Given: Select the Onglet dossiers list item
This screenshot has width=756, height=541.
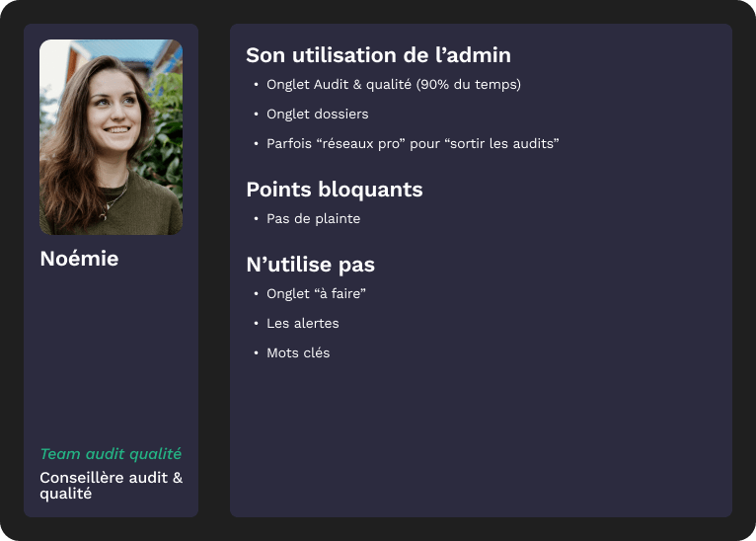Looking at the screenshot, I should [317, 115].
